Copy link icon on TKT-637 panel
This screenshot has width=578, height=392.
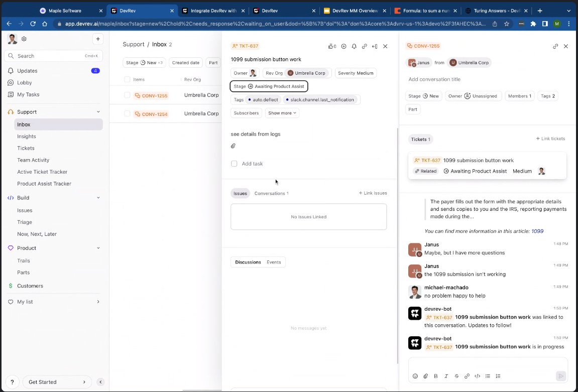[x=364, y=46]
